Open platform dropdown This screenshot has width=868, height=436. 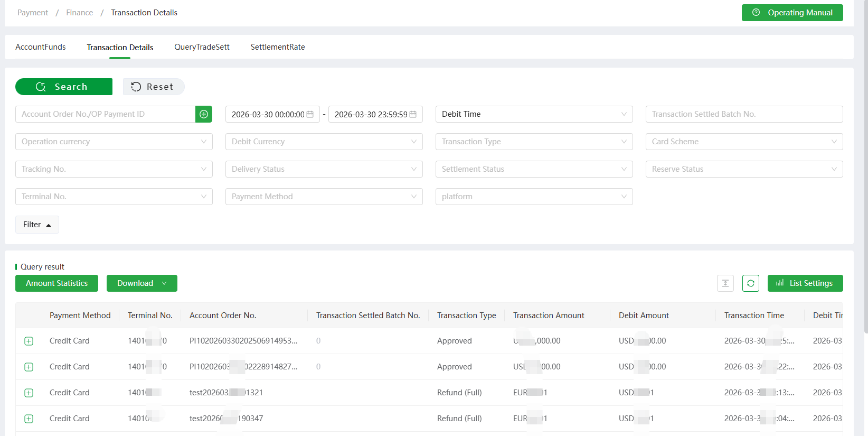[x=534, y=197]
